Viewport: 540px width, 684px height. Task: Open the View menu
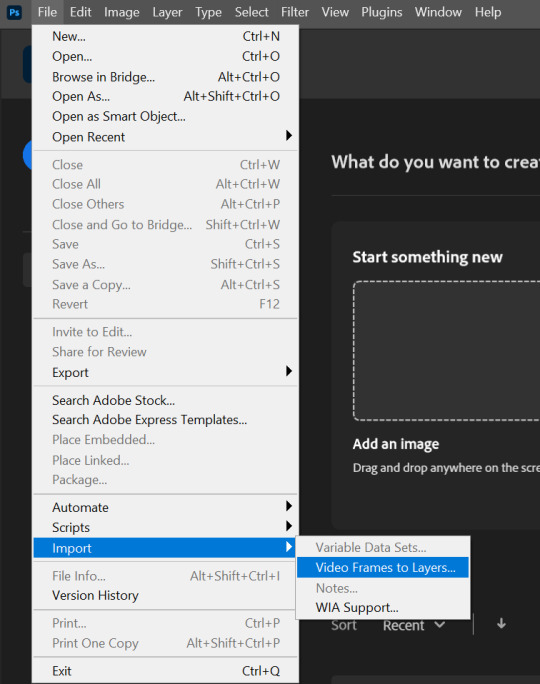point(335,12)
